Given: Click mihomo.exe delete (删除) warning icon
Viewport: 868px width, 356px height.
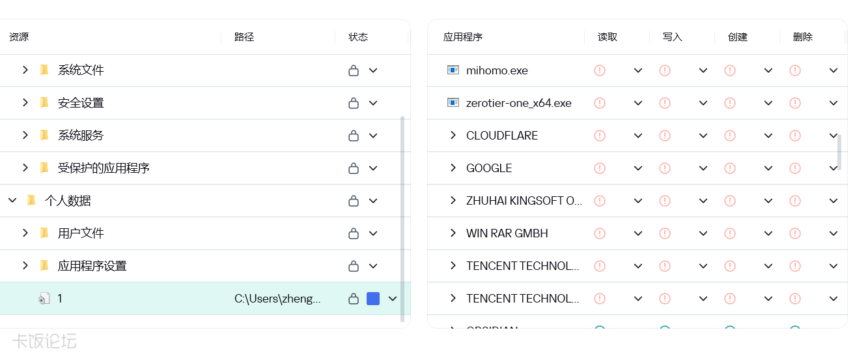Looking at the screenshot, I should (795, 70).
